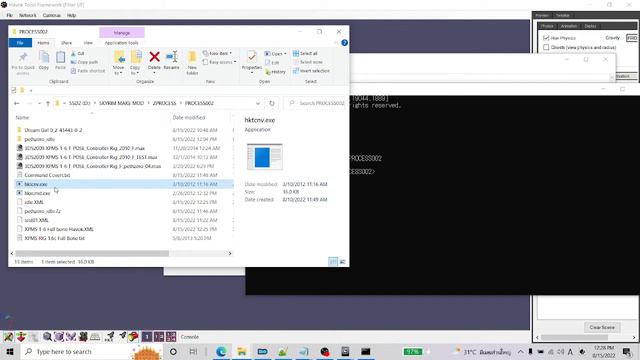Switch to the Share ribbon tab
Viewport: 640px width, 360px height.
(x=66, y=42)
